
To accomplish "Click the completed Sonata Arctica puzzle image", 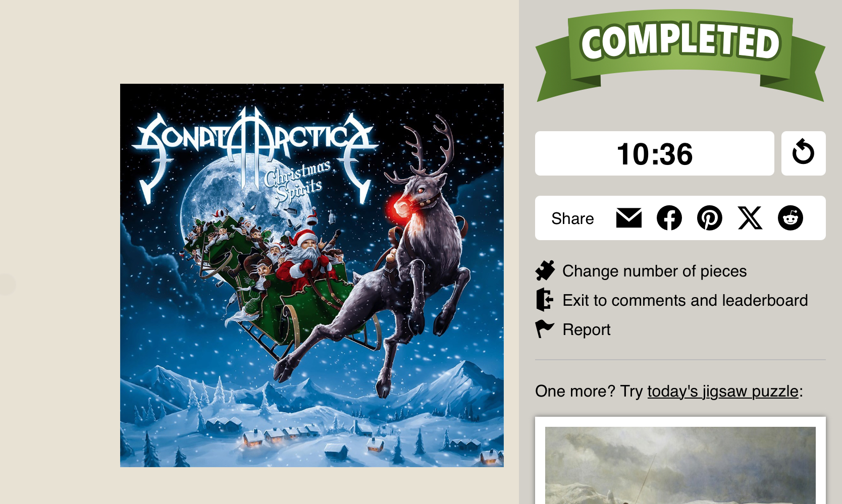I will 312,275.
